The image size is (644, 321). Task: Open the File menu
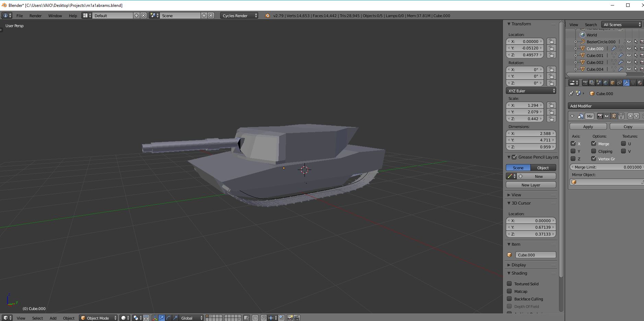(20, 15)
